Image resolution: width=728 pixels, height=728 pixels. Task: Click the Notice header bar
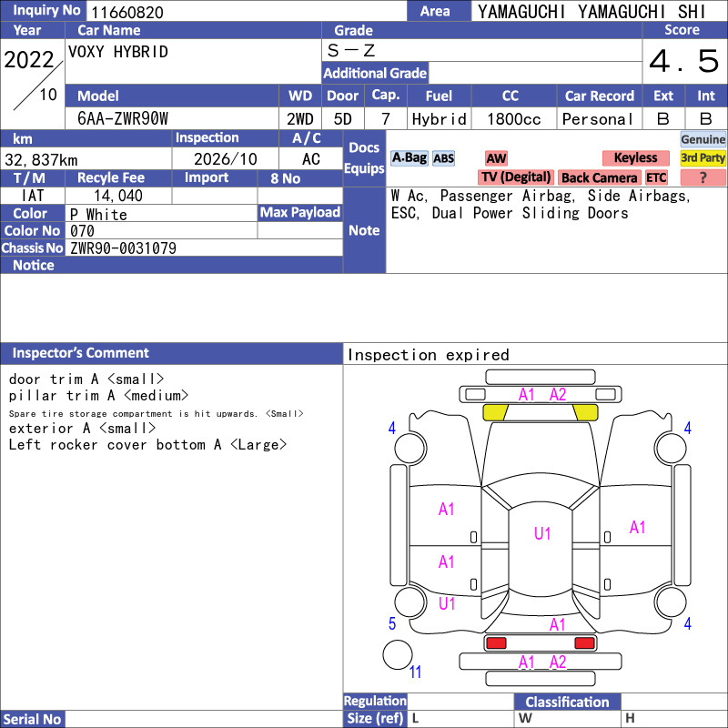click(171, 265)
